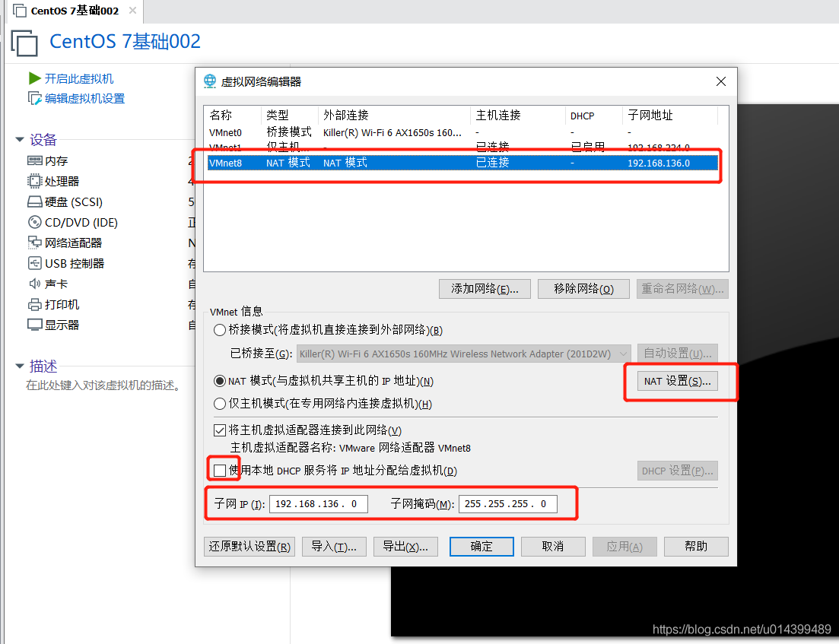
Task: Collapse the 设备 section
Action: coord(20,139)
